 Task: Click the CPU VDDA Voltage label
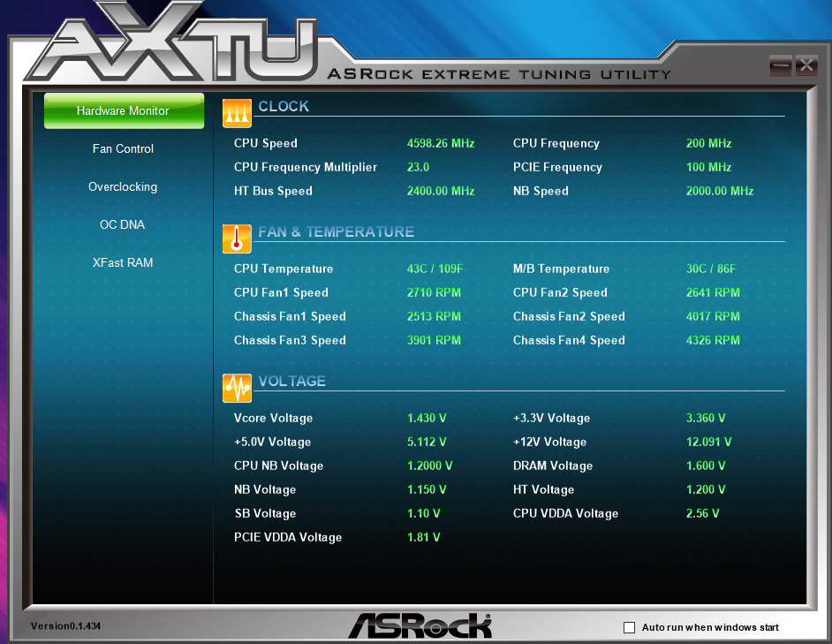coord(565,513)
